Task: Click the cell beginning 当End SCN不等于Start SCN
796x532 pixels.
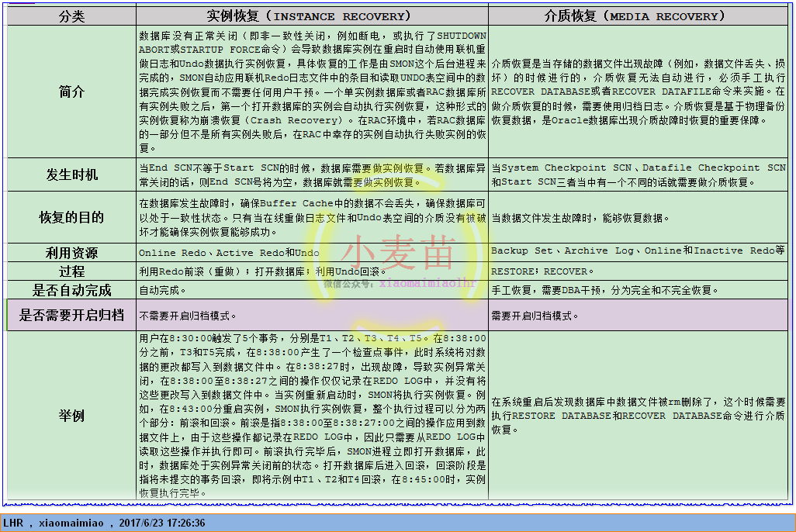Action: coord(312,174)
